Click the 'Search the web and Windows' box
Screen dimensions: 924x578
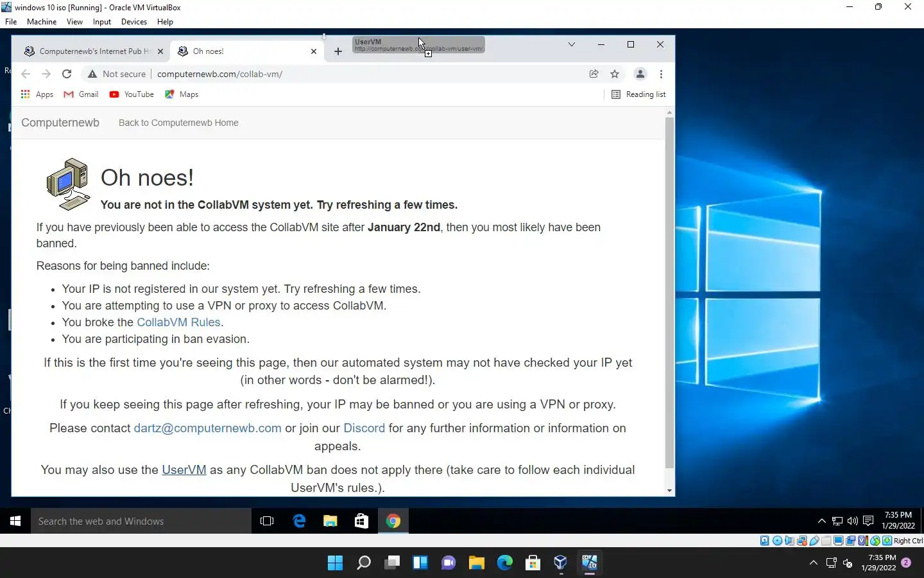[141, 521]
